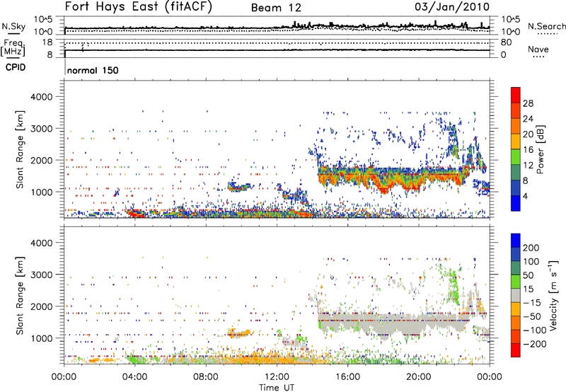Click "4" on the power colorbar
This screenshot has width=566, height=392.
pos(525,196)
